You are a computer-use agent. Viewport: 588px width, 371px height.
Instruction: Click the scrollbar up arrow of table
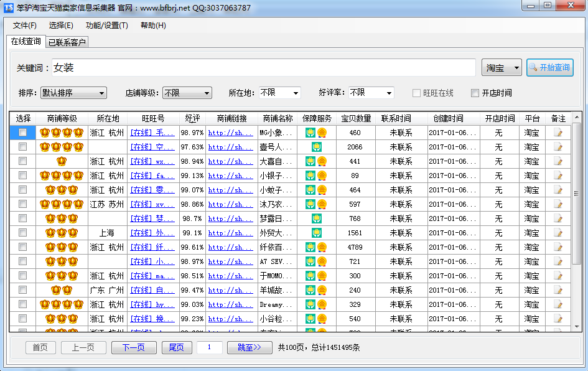point(576,118)
